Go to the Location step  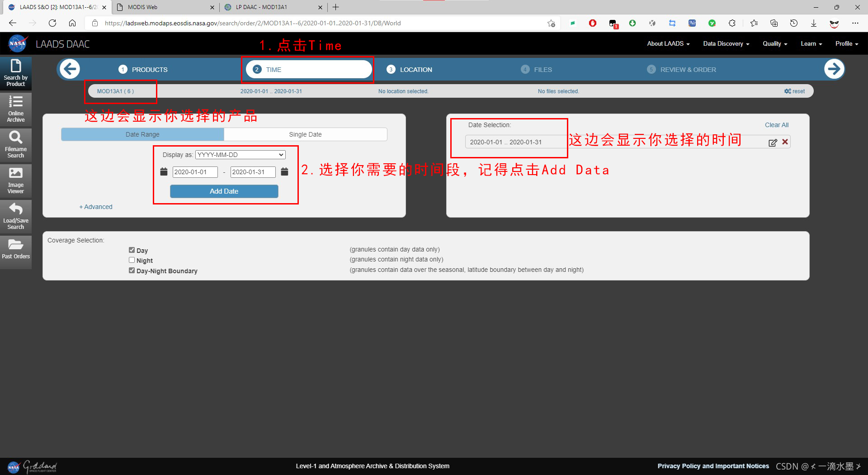point(410,70)
